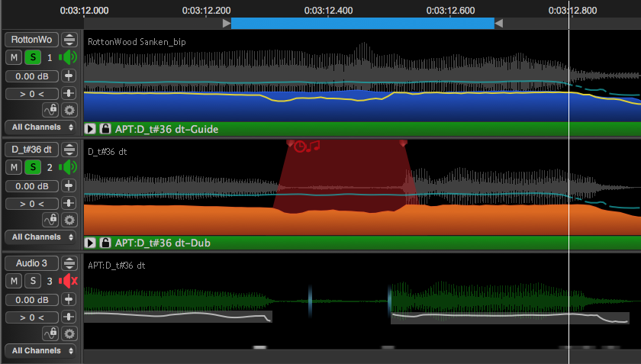Expand All Channels selector on track 2

40,237
